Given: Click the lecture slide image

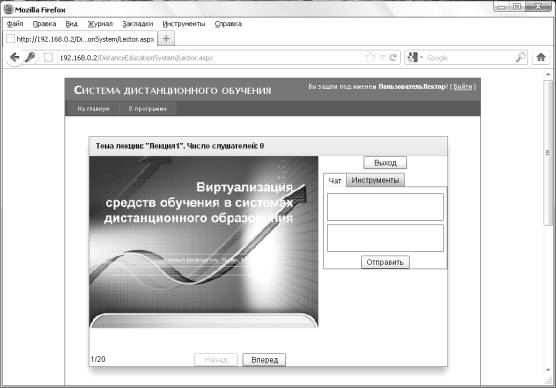Looking at the screenshot, I should point(204,242).
